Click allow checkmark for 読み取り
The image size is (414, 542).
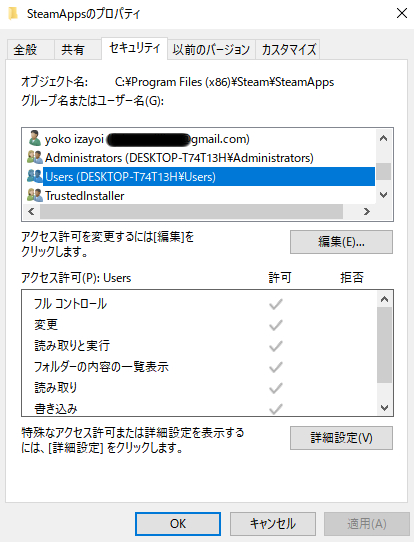pyautogui.click(x=276, y=388)
